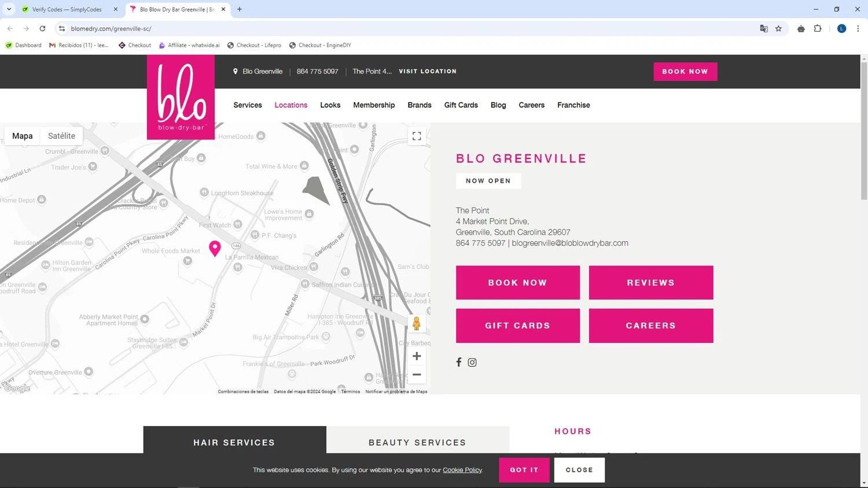Image resolution: width=868 pixels, height=488 pixels.
Task: Reload the page with browser refresh icon
Action: click(42, 28)
